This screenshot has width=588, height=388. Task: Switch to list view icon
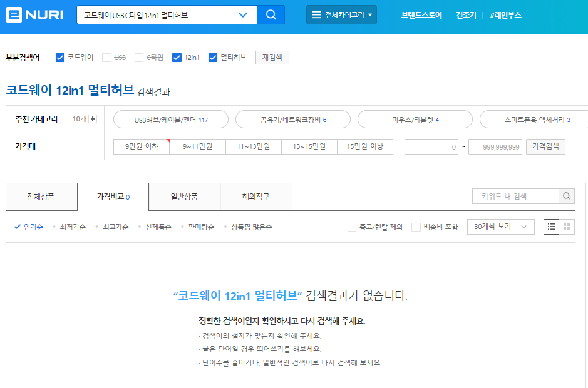[x=551, y=227]
